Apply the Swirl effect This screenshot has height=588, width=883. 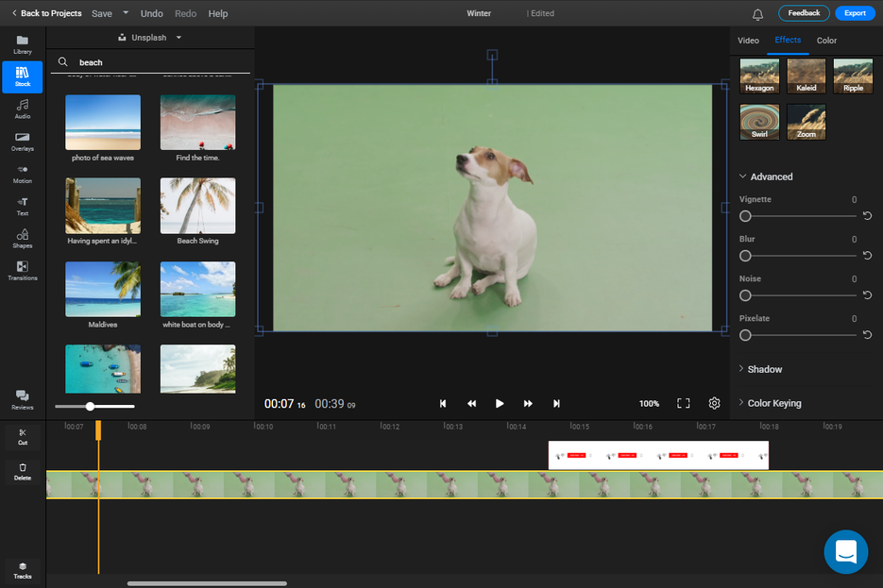759,121
